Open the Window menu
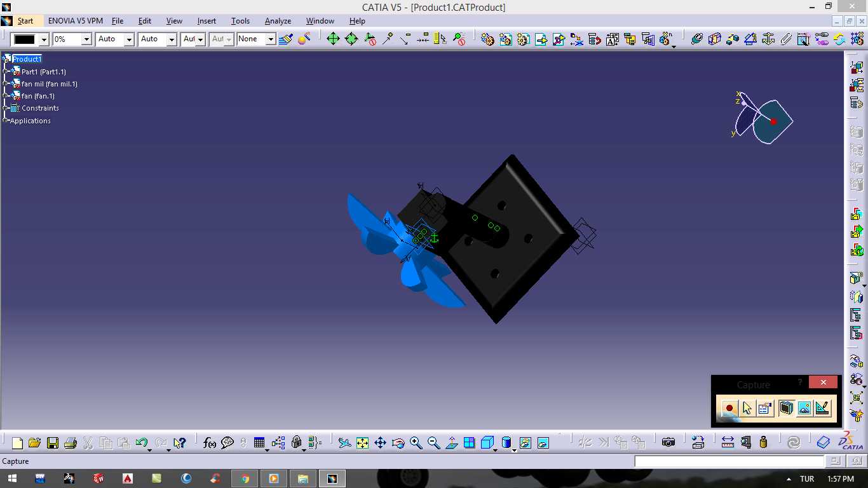 coord(320,21)
